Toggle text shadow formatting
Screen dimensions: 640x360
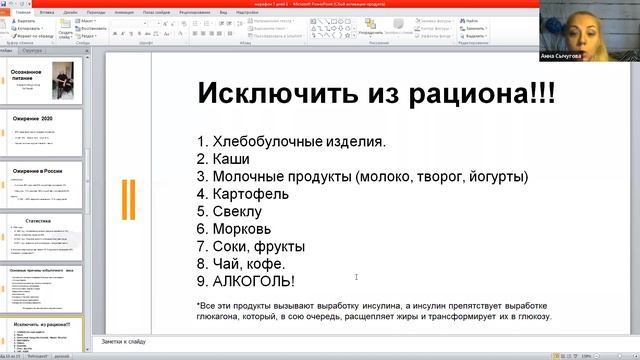coord(139,33)
